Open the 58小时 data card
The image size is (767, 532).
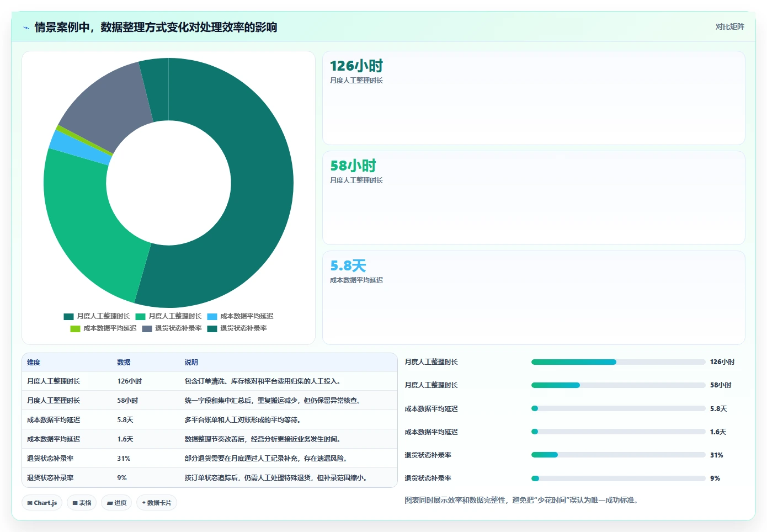click(534, 198)
